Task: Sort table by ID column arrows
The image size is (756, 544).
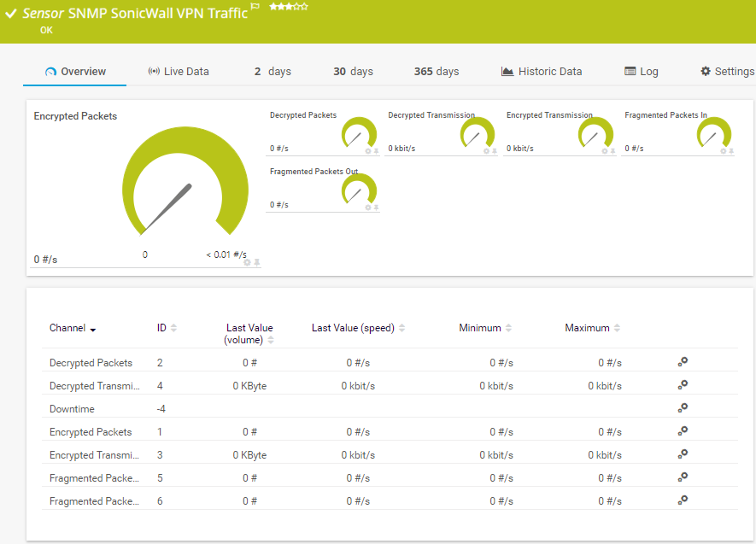Action: (x=174, y=328)
